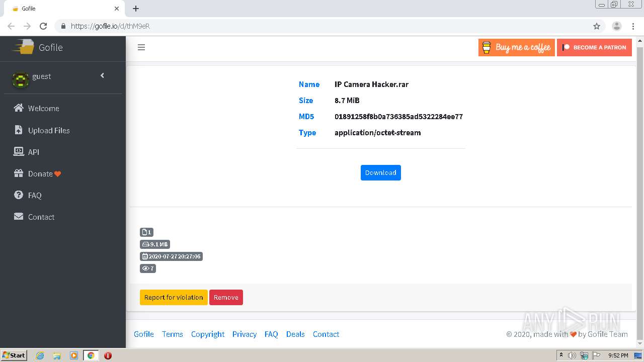This screenshot has height=362, width=644.
Task: Open the Copyright footer link
Action: pos(208,334)
